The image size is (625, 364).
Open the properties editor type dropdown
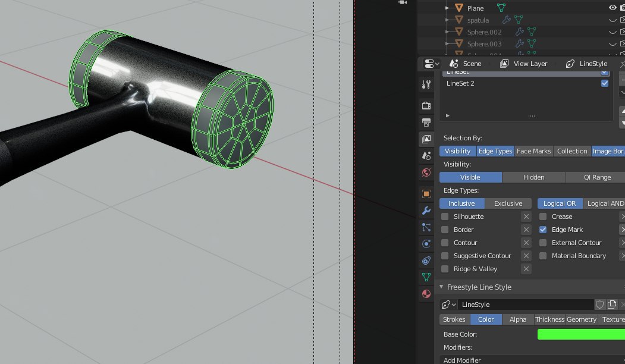point(432,64)
